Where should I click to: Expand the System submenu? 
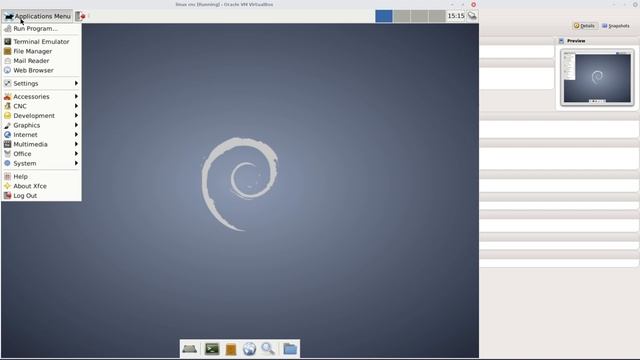coord(41,163)
